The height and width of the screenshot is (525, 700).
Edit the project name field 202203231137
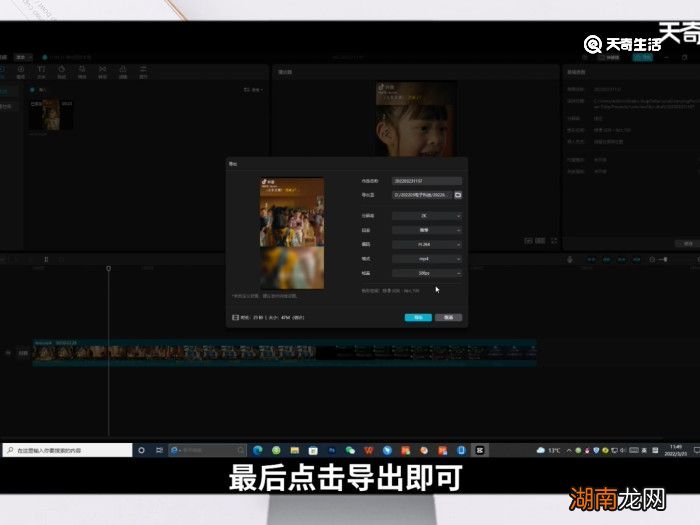427,181
